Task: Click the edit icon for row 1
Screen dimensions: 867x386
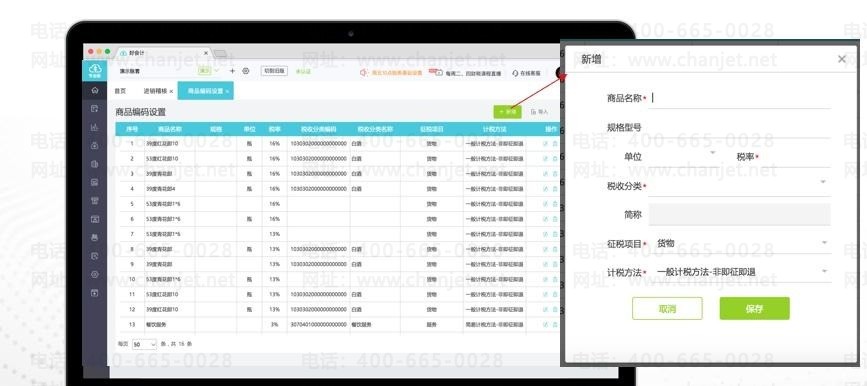Action: (546, 144)
